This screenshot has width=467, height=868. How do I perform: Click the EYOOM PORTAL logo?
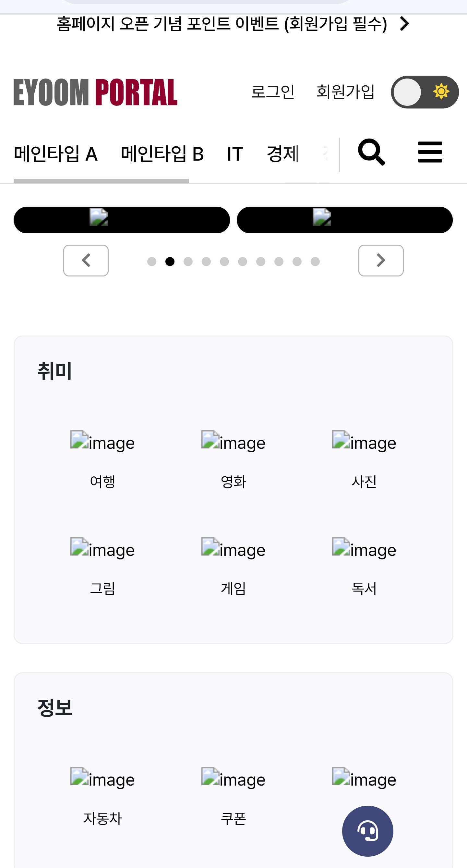point(95,92)
